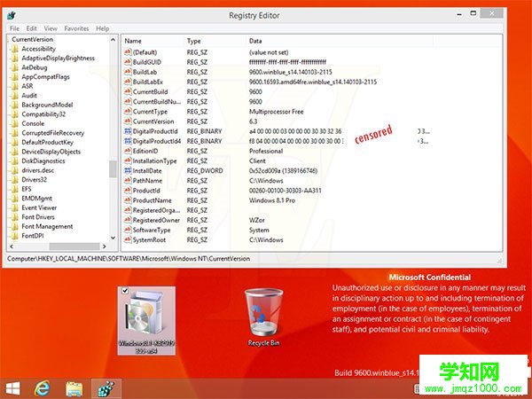Open the Favorites menu
Screen dimensions: 532x399
point(76,28)
